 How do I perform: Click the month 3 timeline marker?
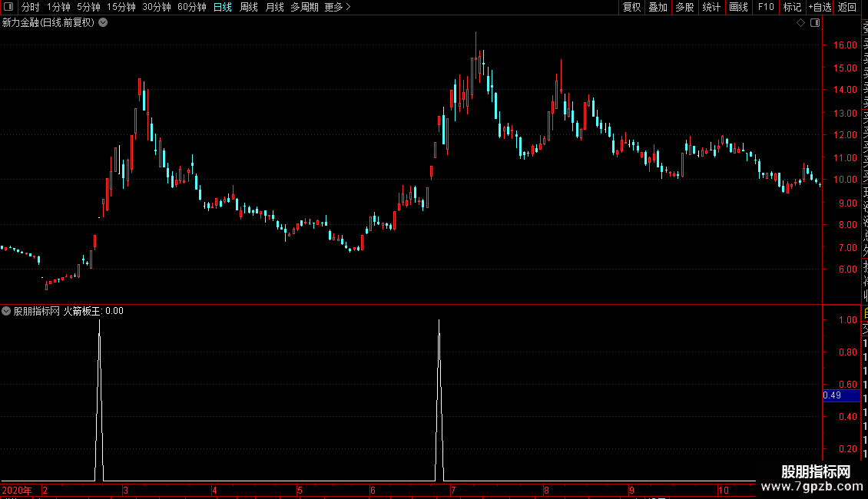pyautogui.click(x=126, y=490)
